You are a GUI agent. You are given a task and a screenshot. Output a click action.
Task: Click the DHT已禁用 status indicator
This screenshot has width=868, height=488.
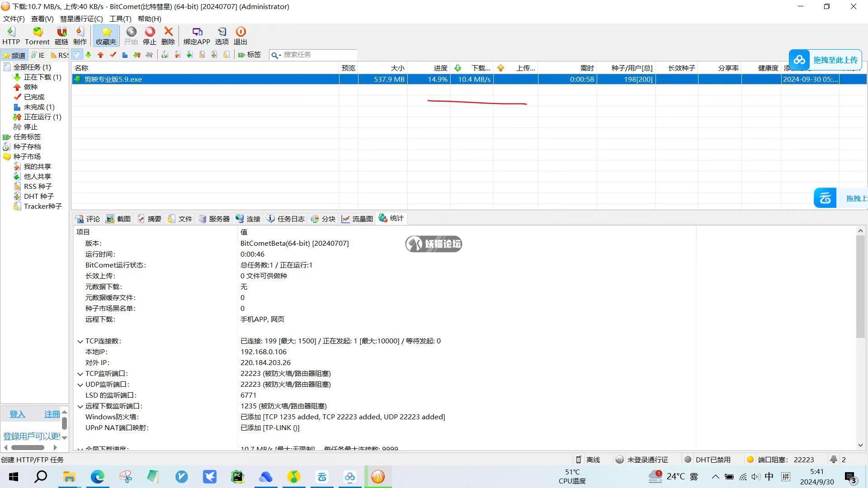point(708,460)
